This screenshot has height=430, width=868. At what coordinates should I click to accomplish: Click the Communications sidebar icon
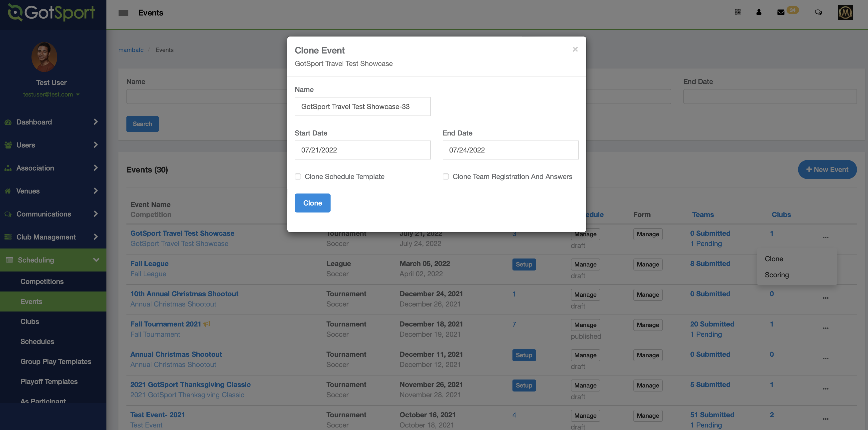point(8,214)
